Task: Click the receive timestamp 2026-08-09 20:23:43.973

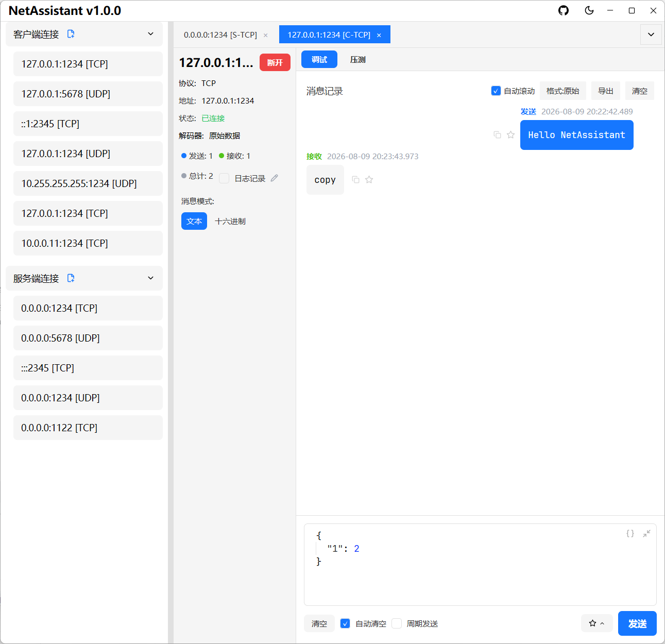Action: (x=373, y=156)
